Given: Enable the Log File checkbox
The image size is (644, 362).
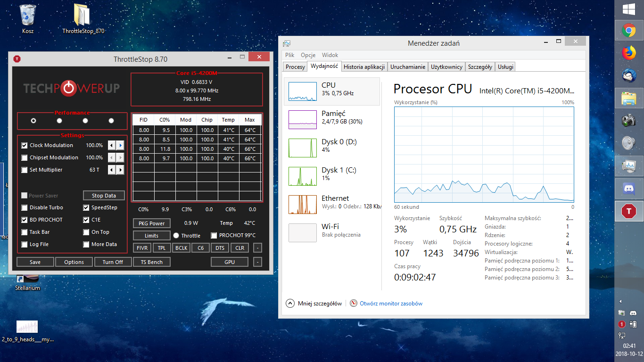Looking at the screenshot, I should click(x=25, y=244).
